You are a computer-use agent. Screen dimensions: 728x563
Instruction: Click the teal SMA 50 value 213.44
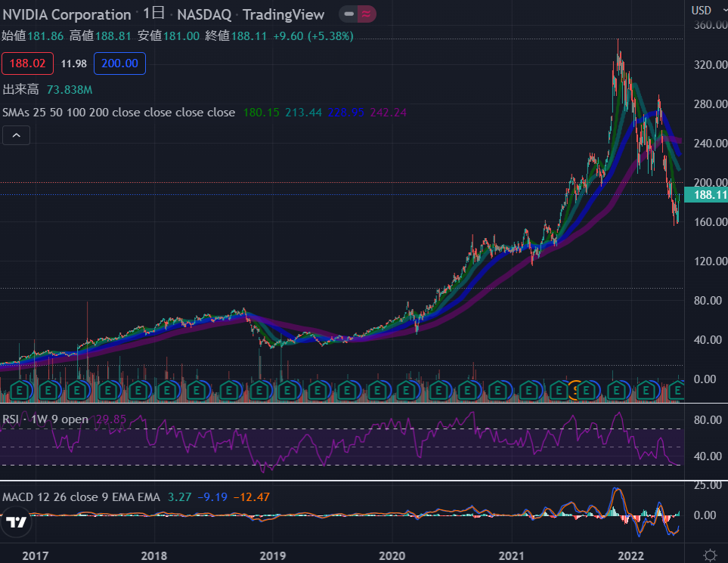303,113
